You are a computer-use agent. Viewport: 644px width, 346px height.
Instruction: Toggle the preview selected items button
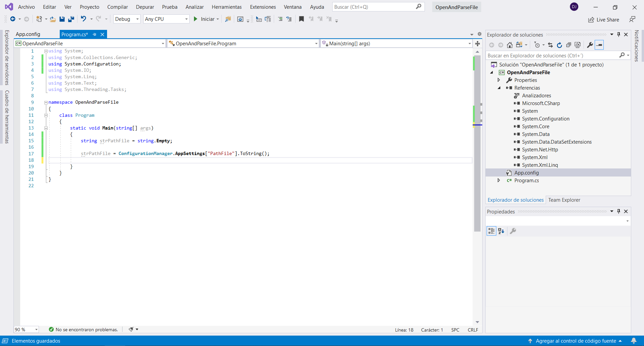(599, 45)
